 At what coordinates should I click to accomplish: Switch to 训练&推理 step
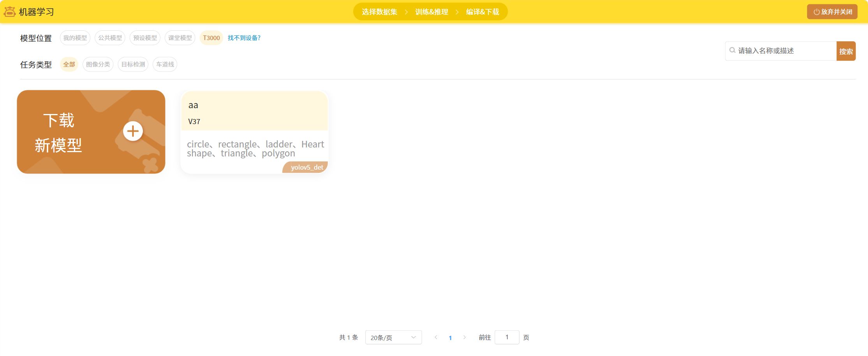(x=431, y=12)
